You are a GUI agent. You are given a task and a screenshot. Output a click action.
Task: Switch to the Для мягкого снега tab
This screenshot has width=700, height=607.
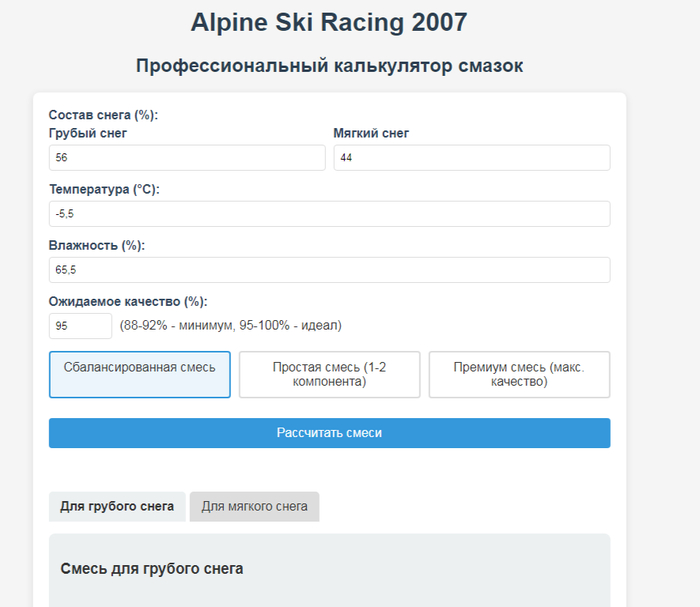coord(254,507)
